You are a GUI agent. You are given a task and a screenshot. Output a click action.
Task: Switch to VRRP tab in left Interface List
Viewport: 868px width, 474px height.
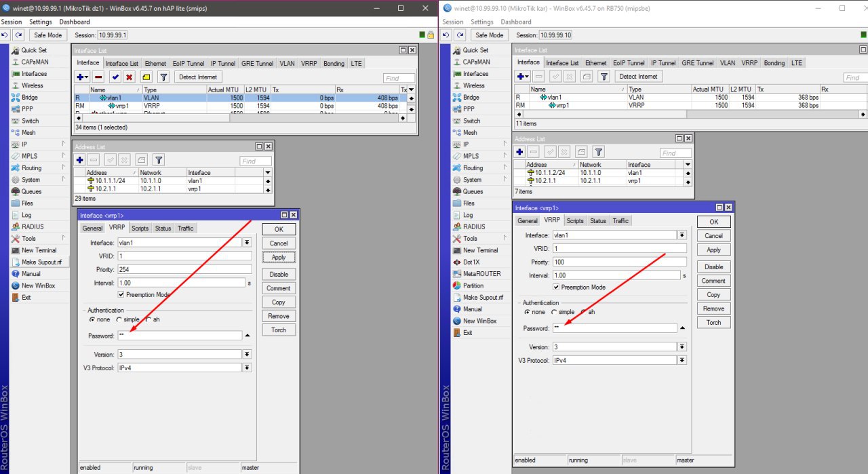click(309, 63)
